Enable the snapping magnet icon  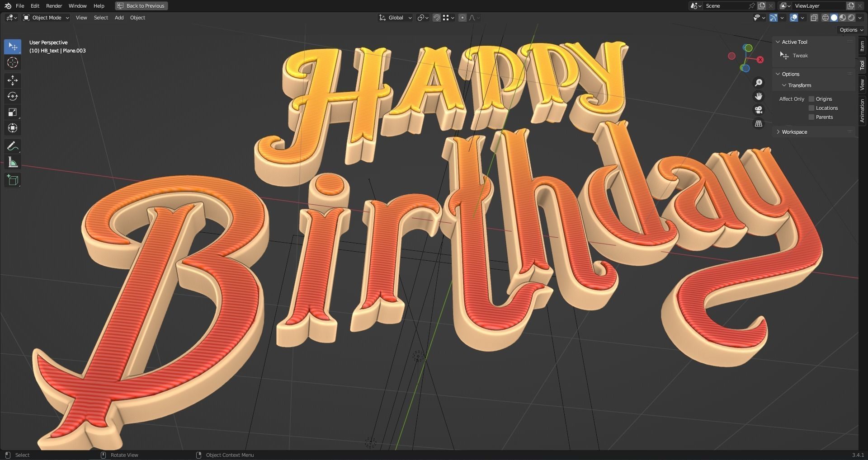[x=437, y=18]
